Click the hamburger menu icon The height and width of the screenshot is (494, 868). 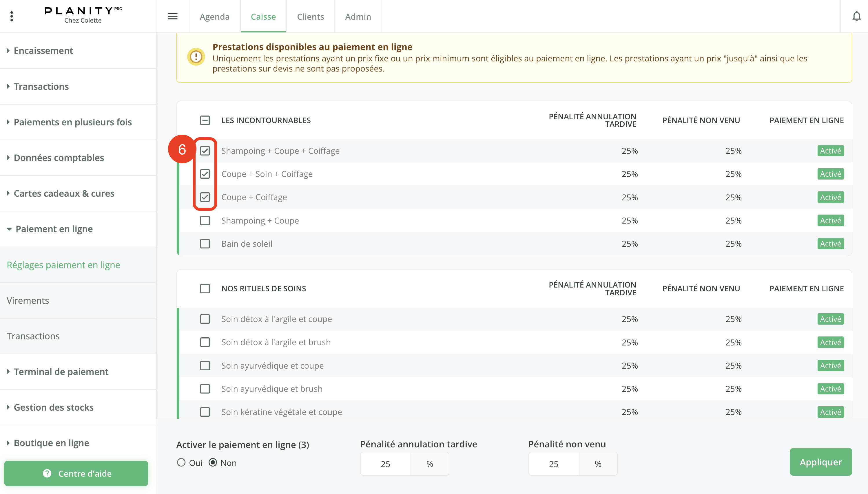coord(172,16)
